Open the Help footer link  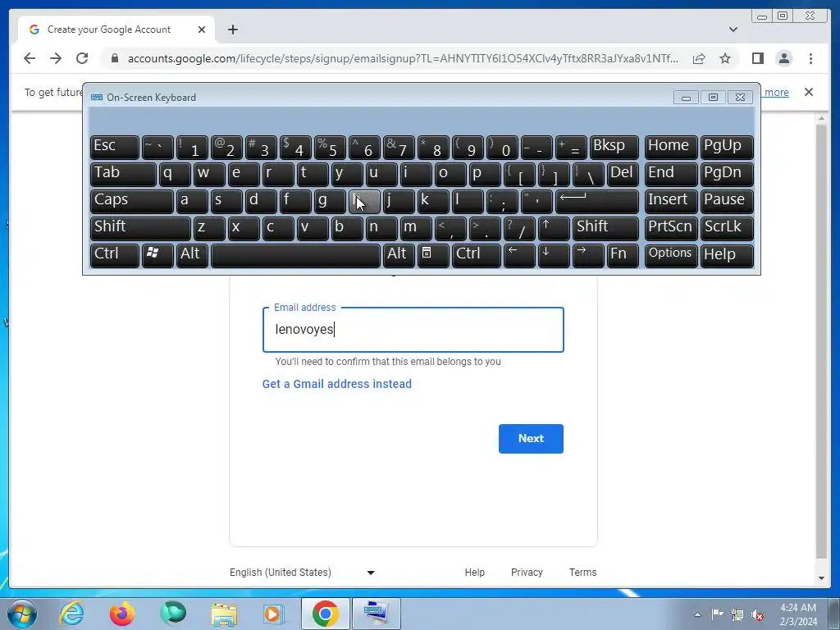[475, 572]
